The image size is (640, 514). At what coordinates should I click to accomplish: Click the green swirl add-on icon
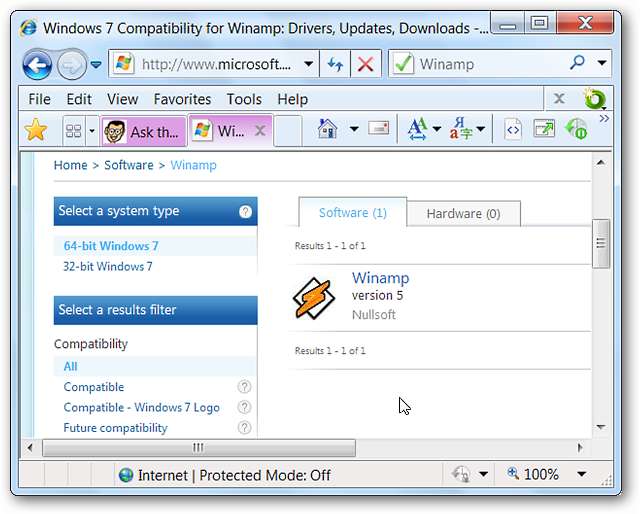[594, 98]
